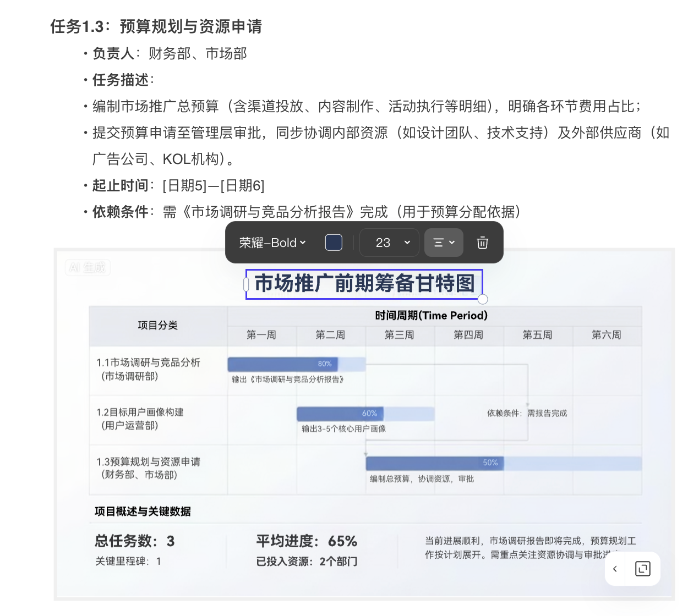Click the 任务描述 bullet

coord(123,80)
